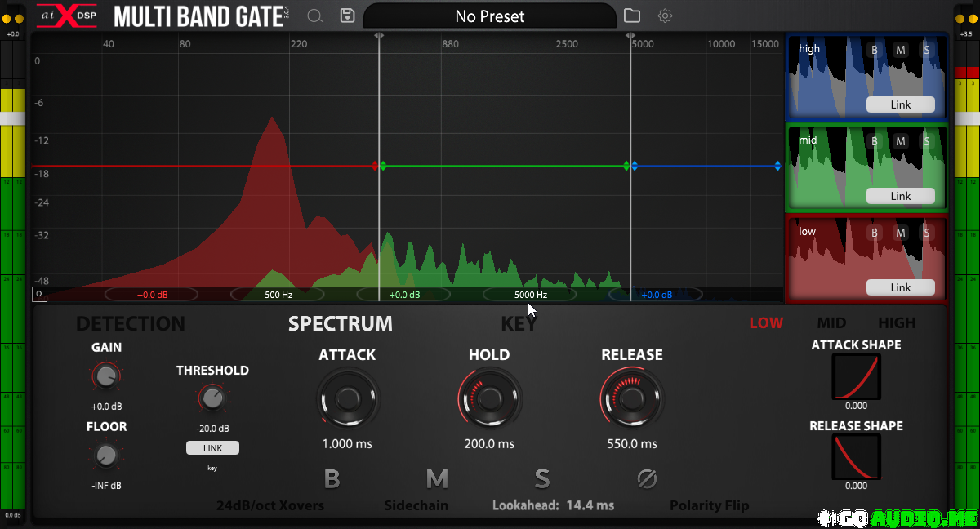Click the green +0.0 dB mid band gain field

(x=404, y=295)
